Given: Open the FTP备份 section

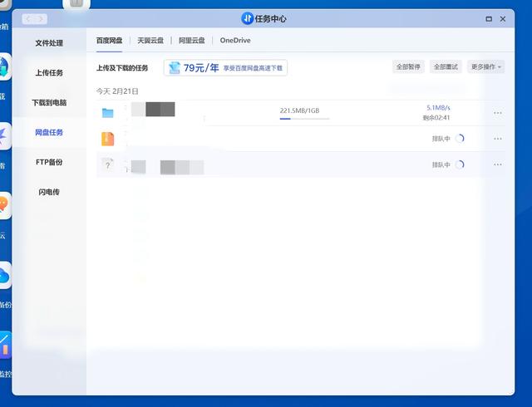Looking at the screenshot, I should pos(49,162).
